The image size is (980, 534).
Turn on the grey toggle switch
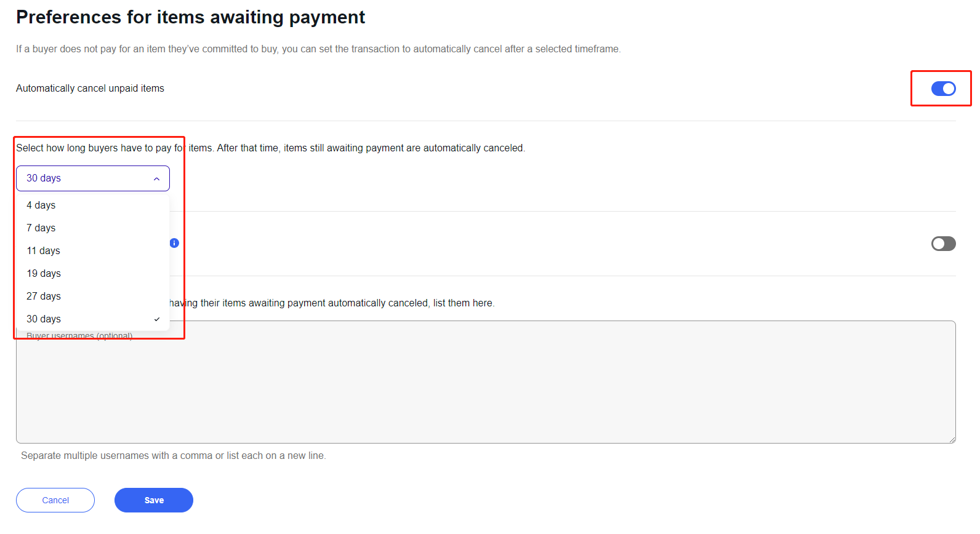pyautogui.click(x=943, y=244)
